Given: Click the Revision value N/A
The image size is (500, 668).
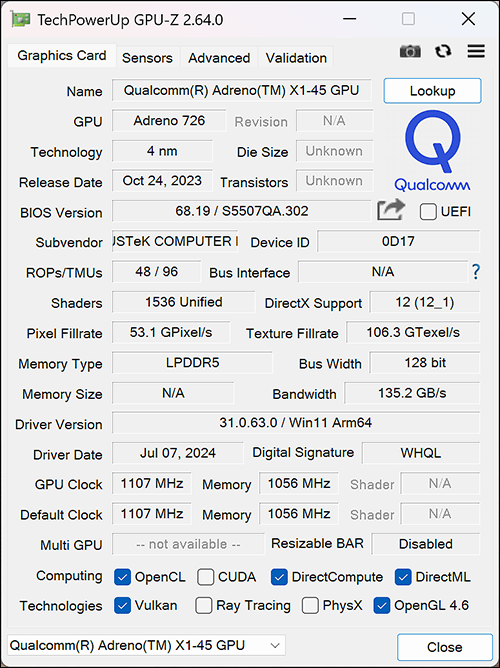Looking at the screenshot, I should [334, 121].
